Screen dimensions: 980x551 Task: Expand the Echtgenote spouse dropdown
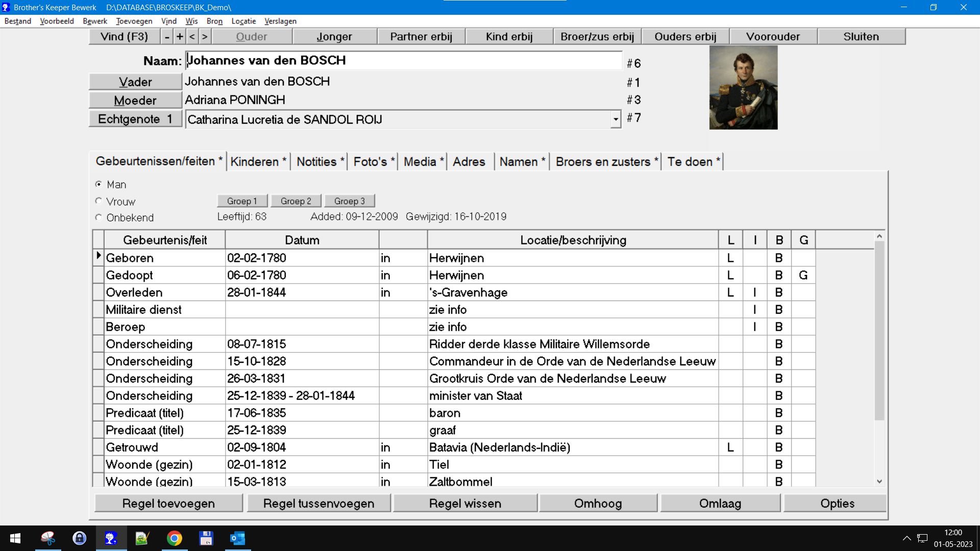click(616, 119)
